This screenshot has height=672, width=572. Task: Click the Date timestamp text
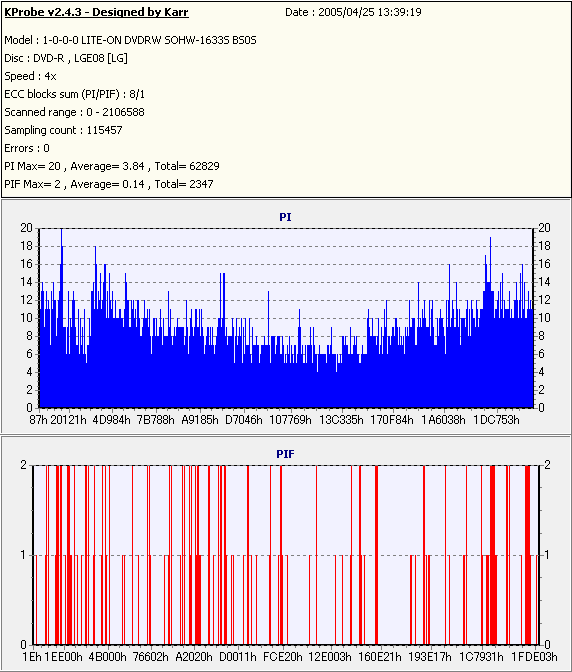[x=353, y=12]
